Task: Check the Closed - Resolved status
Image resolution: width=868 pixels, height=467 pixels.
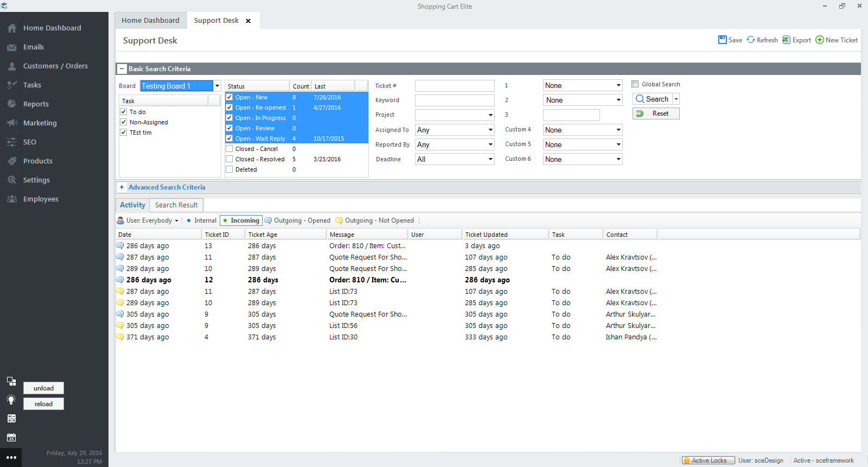Action: pyautogui.click(x=229, y=159)
